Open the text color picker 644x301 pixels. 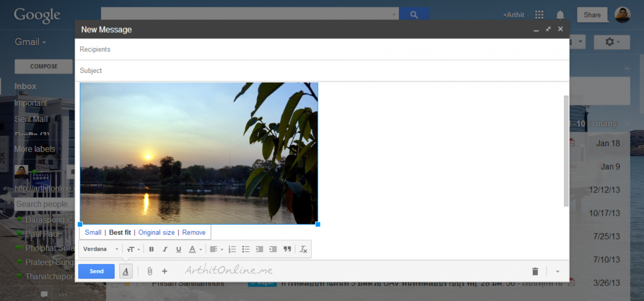pos(195,249)
